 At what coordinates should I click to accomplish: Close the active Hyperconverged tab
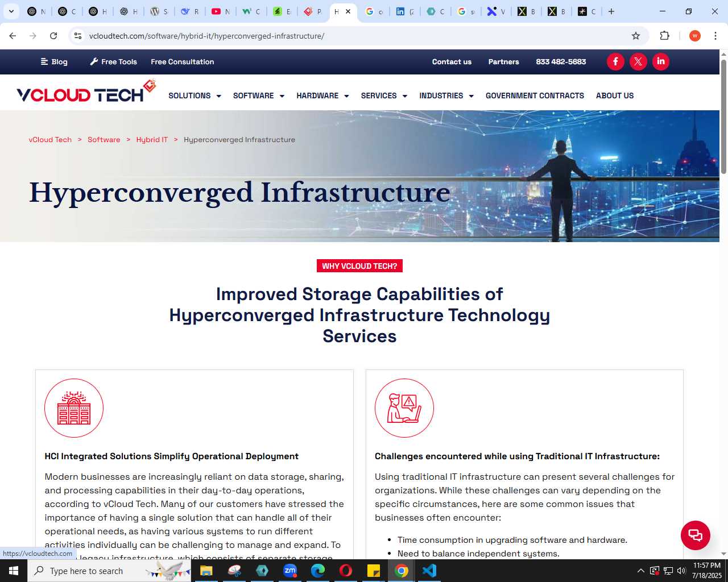[x=348, y=11]
